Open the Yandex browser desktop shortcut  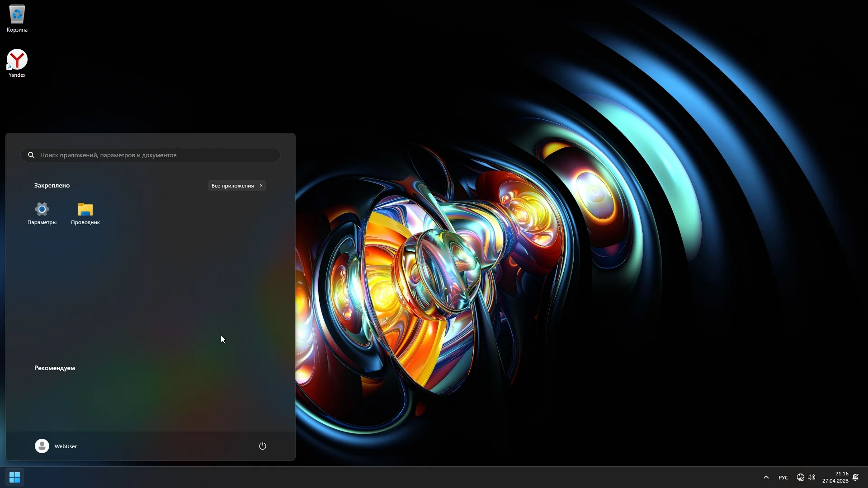pyautogui.click(x=17, y=60)
